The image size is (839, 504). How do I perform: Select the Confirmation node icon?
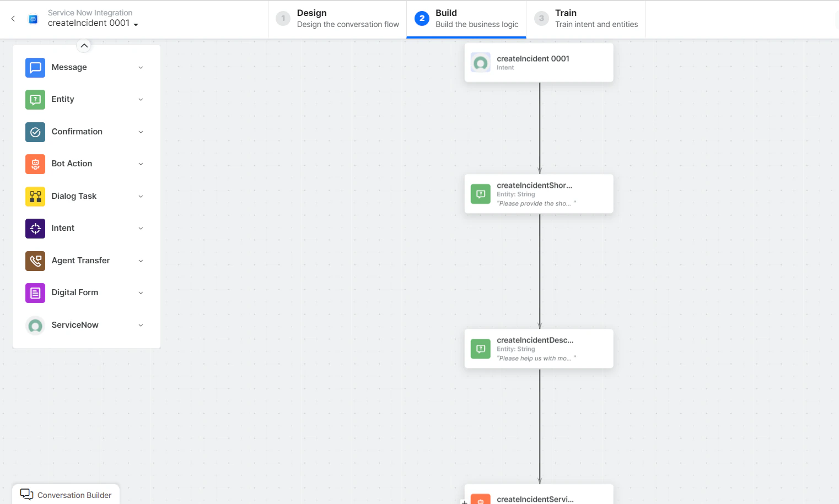coord(35,132)
